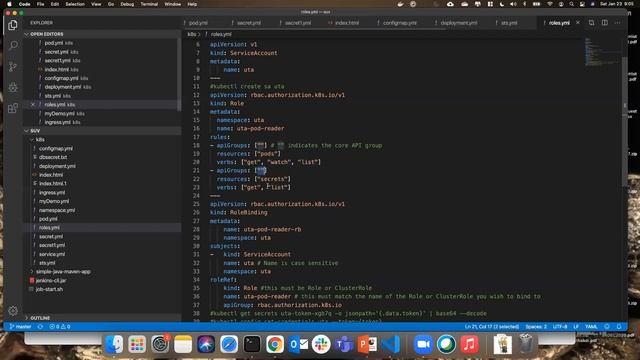640x360 pixels.
Task: Open the compare/changes icon next to the roles.yml tab
Action: click(591, 23)
